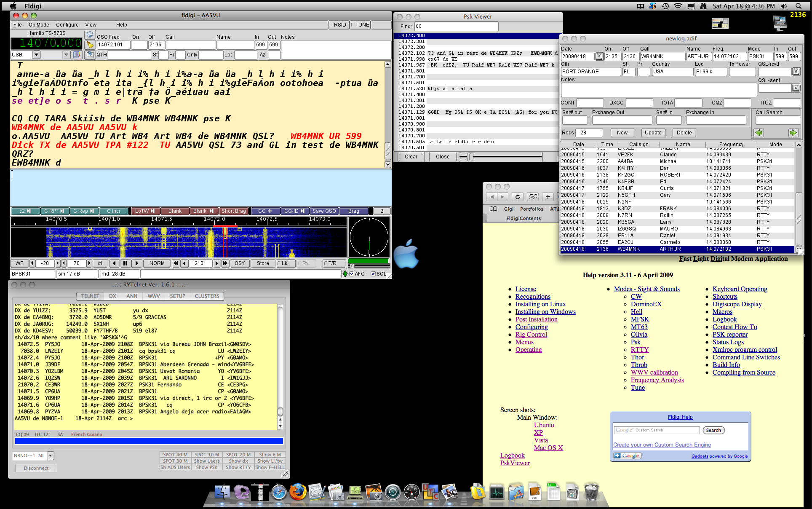Click the next-record green arrow in logbook
The height and width of the screenshot is (509, 812).
pyautogui.click(x=793, y=133)
